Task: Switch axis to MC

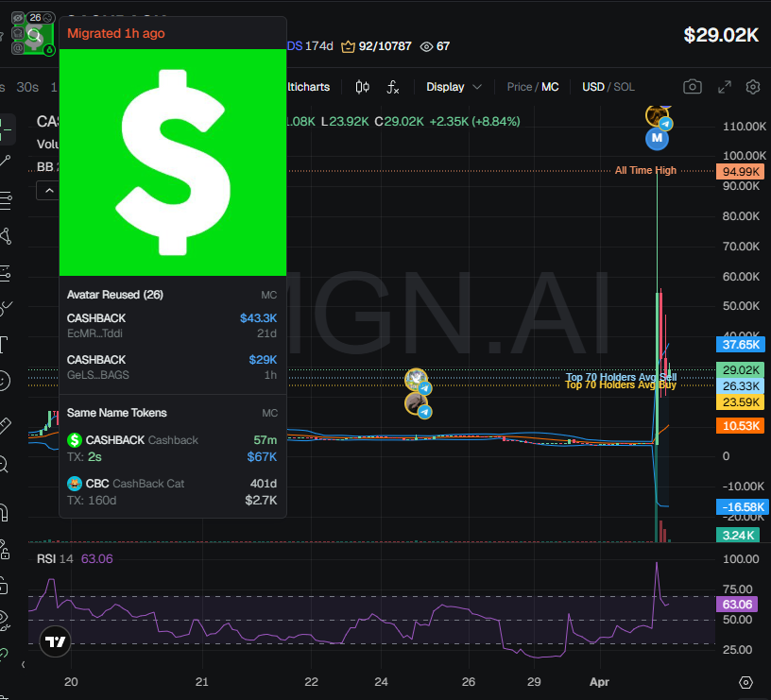Action: 550,87
